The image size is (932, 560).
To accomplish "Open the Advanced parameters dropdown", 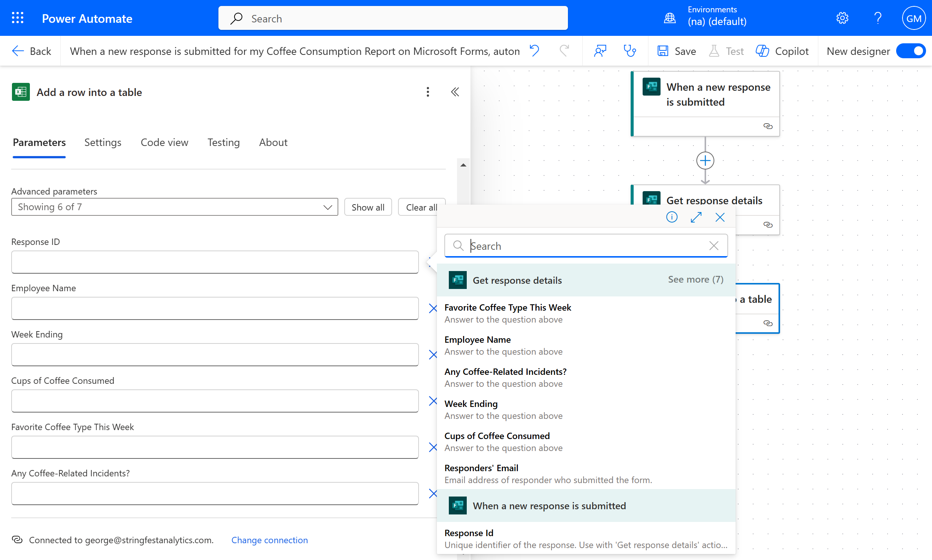I will tap(174, 207).
